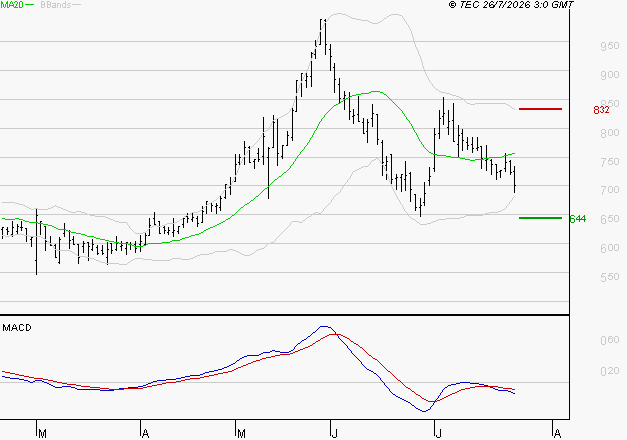The height and width of the screenshot is (440, 627).
Task: Click the 550 price axis label
Action: (x=610, y=277)
